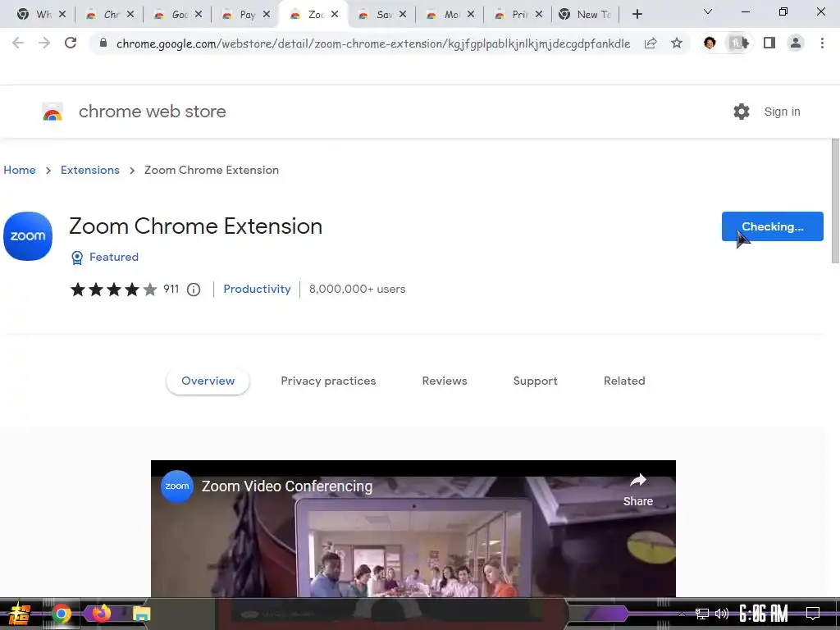Open the Chrome profile menu
Image resolution: width=840 pixels, height=630 pixels.
tap(796, 43)
